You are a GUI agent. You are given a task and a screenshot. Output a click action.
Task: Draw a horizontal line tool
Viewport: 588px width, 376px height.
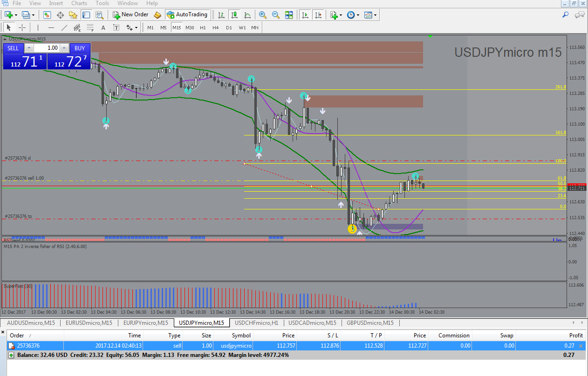click(51, 27)
